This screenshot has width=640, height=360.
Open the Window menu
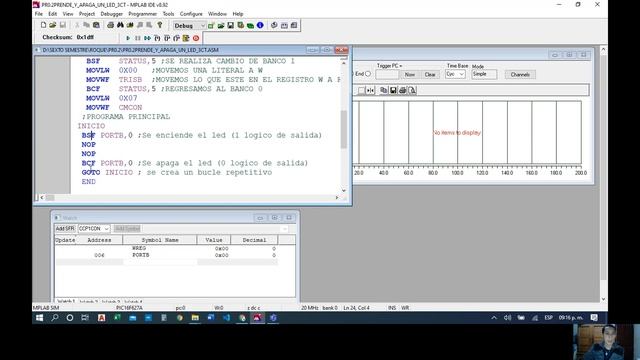pos(217,14)
